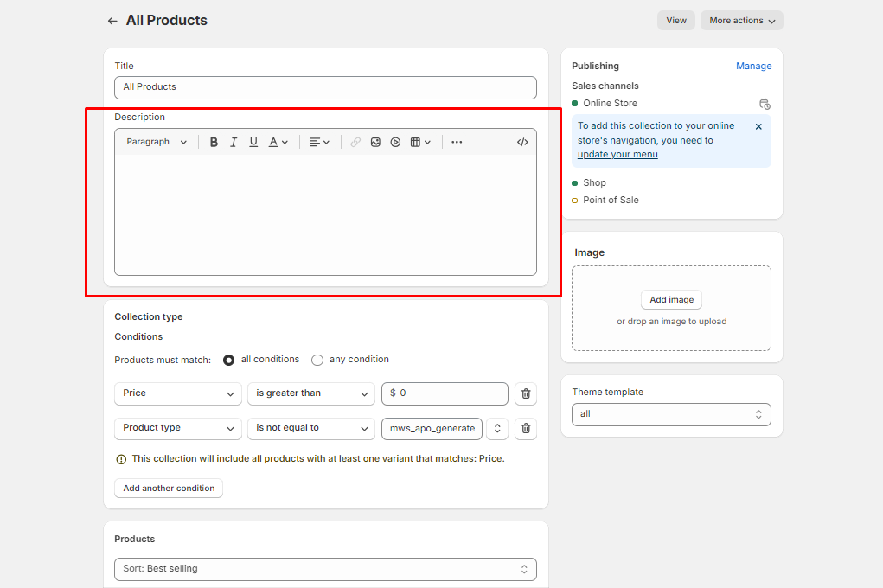Toggle italic text formatting
The image size is (883, 588).
[x=234, y=142]
